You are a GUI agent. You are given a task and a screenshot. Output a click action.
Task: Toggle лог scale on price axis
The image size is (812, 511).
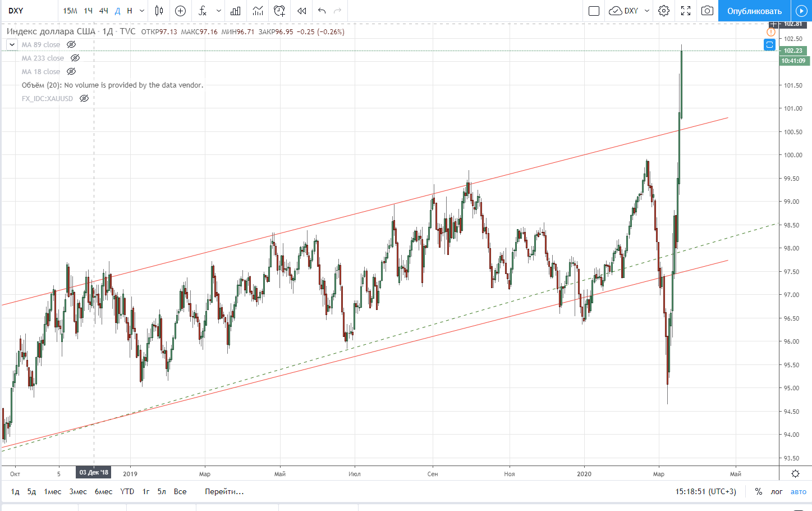[777, 491]
